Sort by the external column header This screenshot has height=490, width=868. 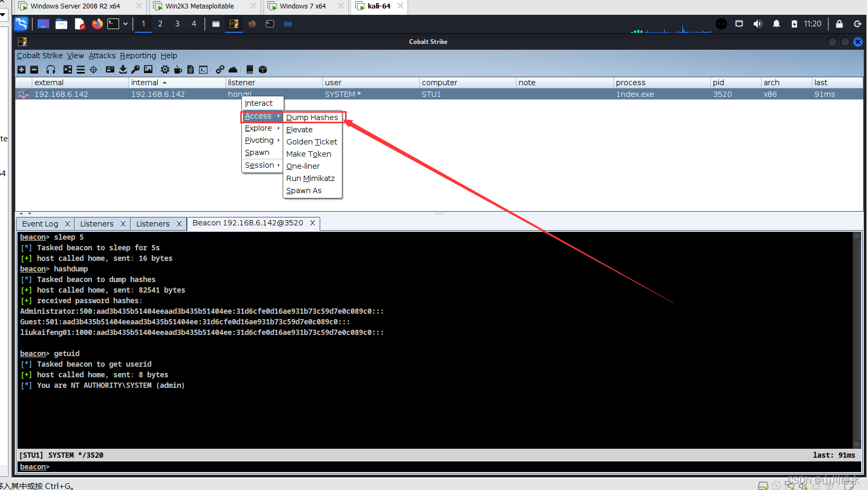point(80,83)
